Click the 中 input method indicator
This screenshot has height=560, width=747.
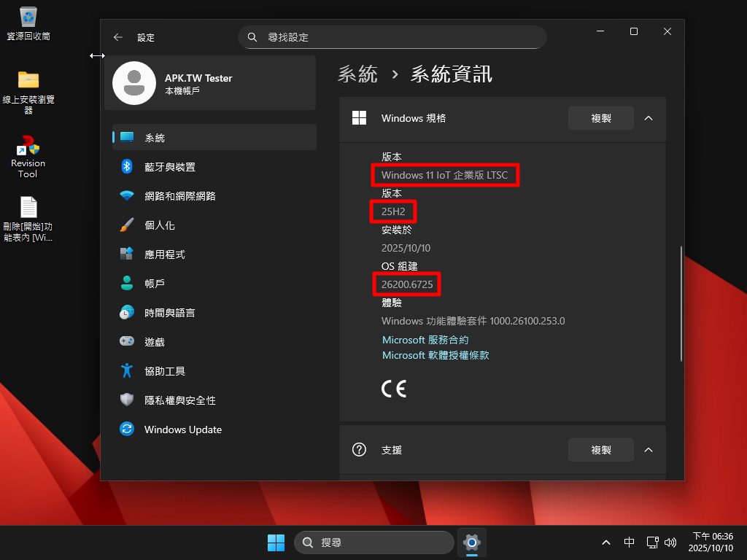[629, 542]
